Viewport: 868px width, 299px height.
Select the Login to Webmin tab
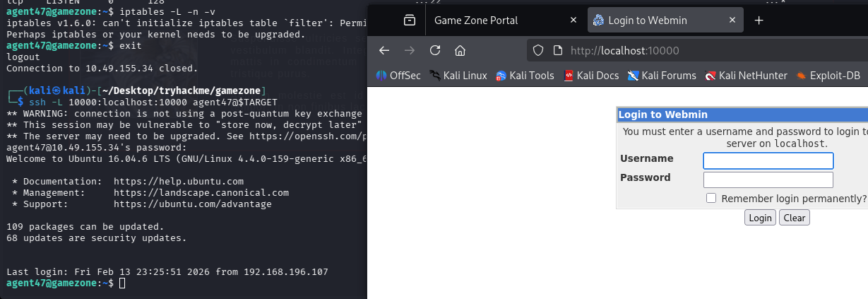coord(657,20)
